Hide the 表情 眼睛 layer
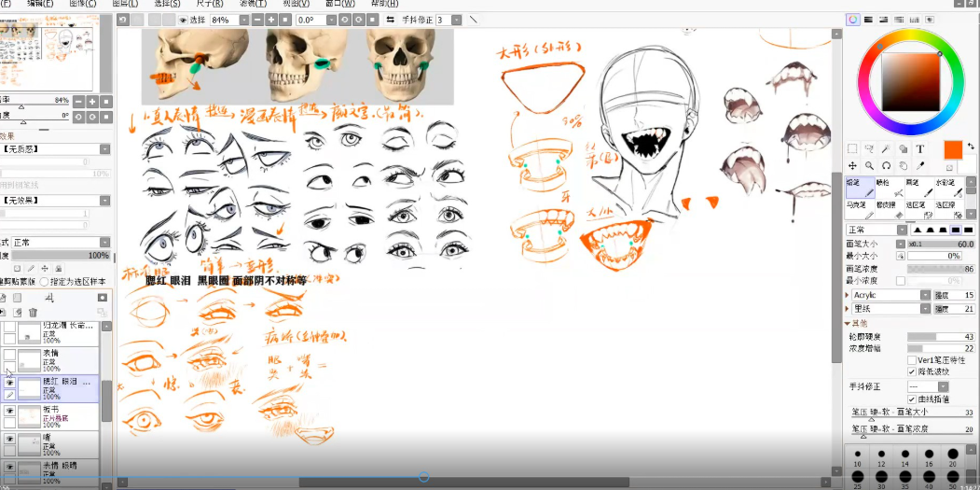This screenshot has width=980, height=490. point(9,467)
